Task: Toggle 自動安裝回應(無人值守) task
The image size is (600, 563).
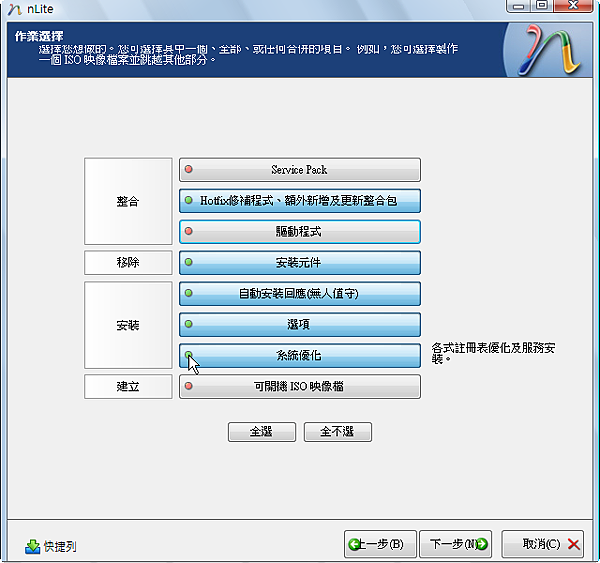Action: [300, 294]
